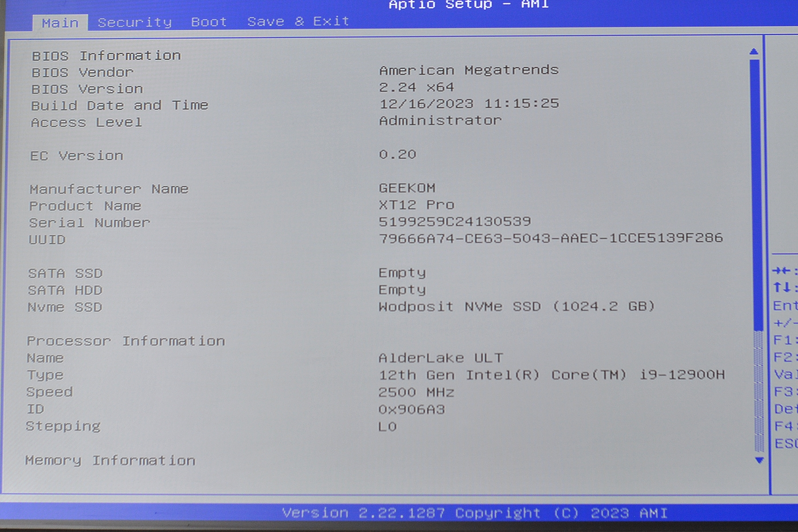Select the Stepping label
The height and width of the screenshot is (532, 798).
pyautogui.click(x=63, y=426)
